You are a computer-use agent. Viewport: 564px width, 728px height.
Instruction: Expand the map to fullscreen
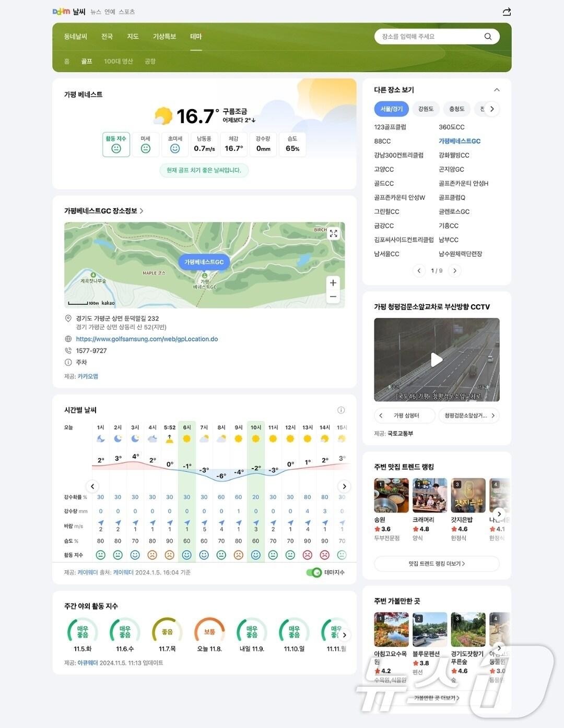coord(333,233)
